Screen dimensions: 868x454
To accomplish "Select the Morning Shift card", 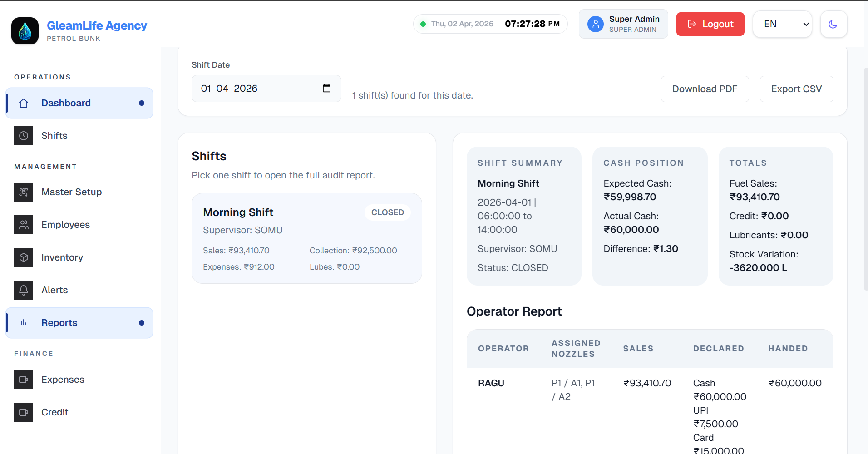I will (306, 238).
